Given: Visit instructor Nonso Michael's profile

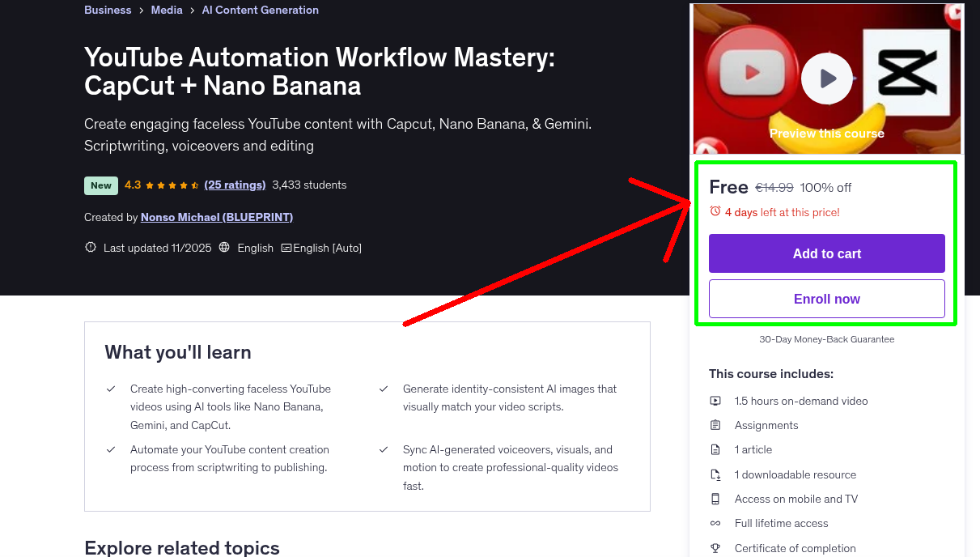Looking at the screenshot, I should pos(216,217).
